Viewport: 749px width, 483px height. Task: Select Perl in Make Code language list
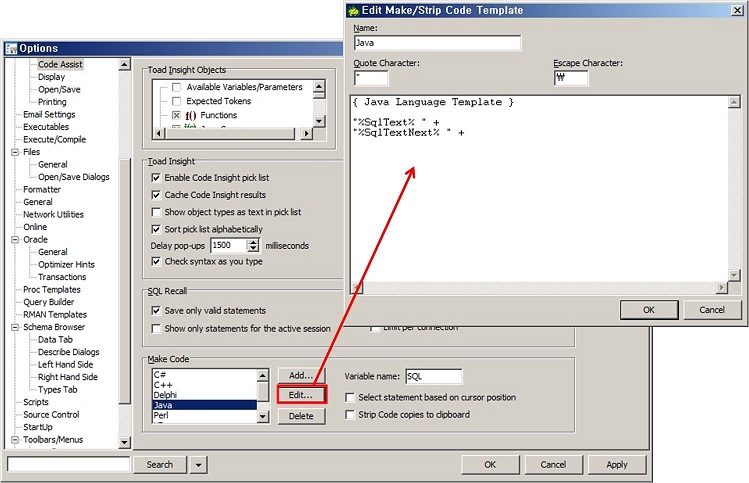pos(162,414)
